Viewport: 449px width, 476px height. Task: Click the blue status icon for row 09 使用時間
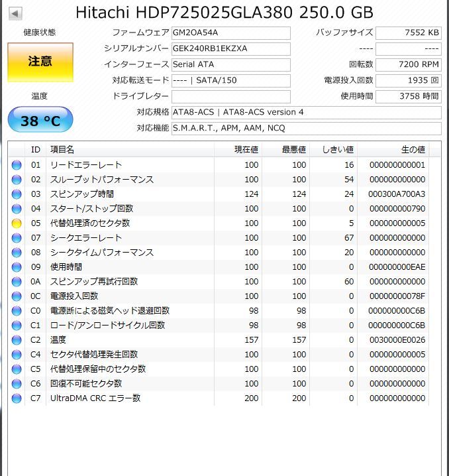(x=17, y=267)
